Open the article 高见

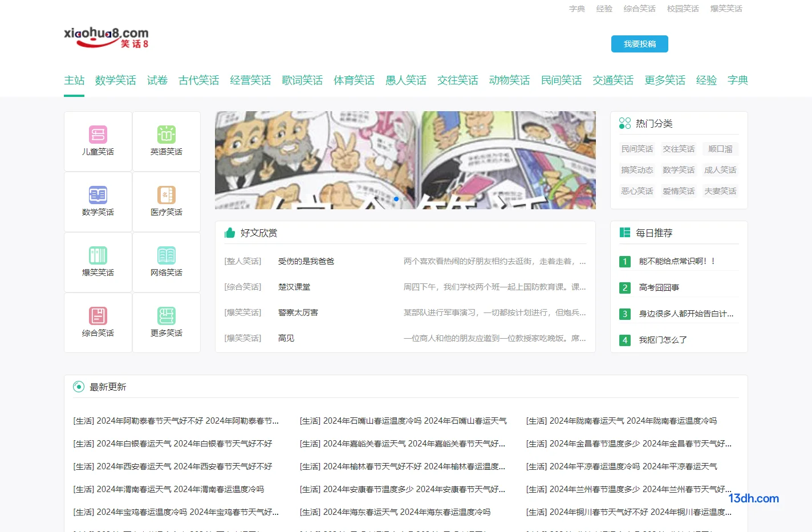286,338
